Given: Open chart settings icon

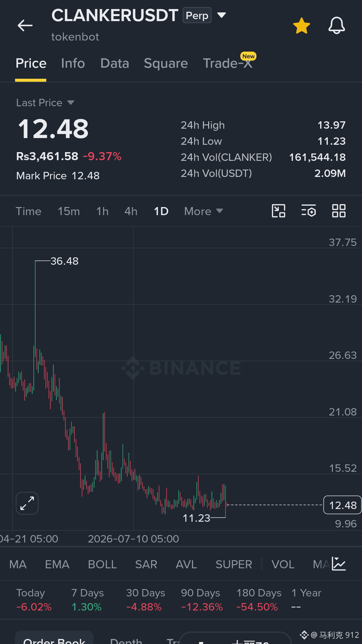Looking at the screenshot, I should [308, 211].
